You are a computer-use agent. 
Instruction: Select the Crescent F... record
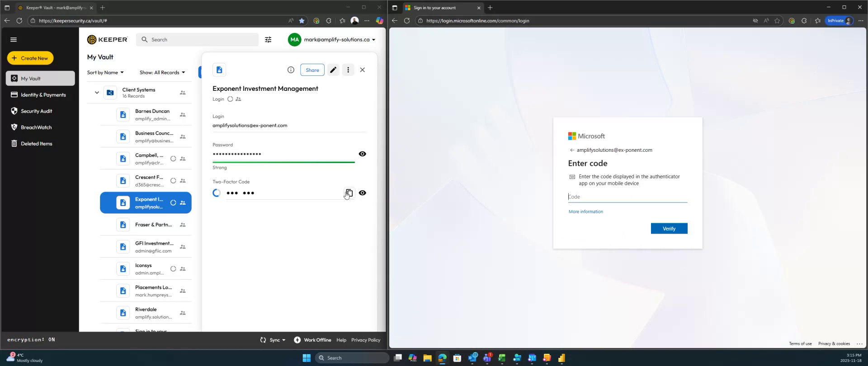point(146,181)
